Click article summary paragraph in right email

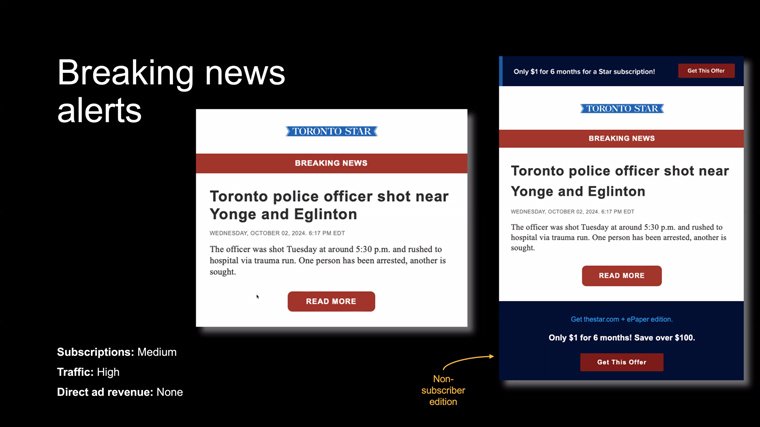point(618,237)
